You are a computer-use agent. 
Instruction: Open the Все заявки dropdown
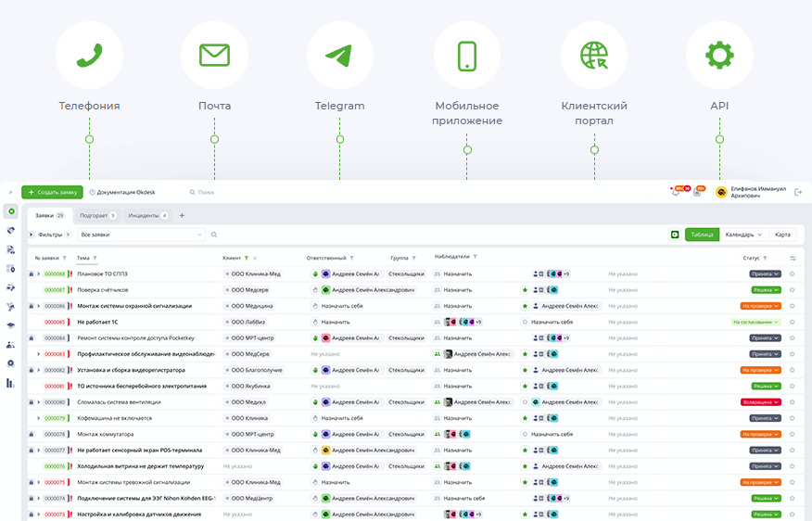(x=141, y=235)
